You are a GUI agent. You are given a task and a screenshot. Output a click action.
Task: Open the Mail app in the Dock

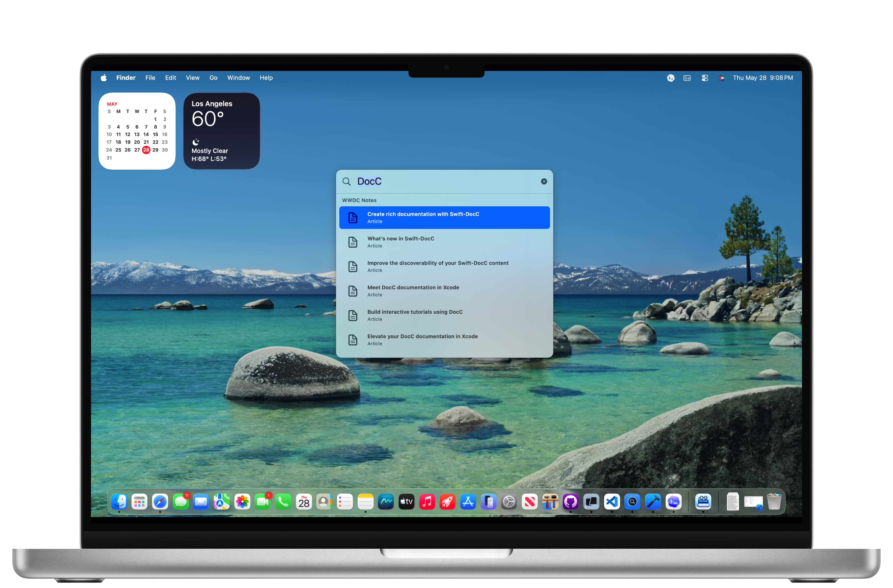[201, 501]
